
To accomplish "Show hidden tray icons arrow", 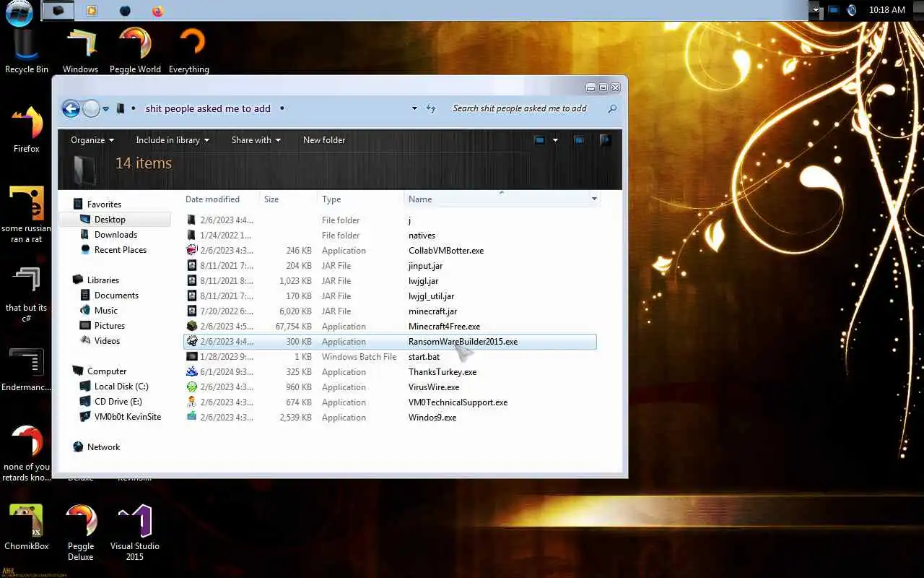I will pyautogui.click(x=815, y=10).
